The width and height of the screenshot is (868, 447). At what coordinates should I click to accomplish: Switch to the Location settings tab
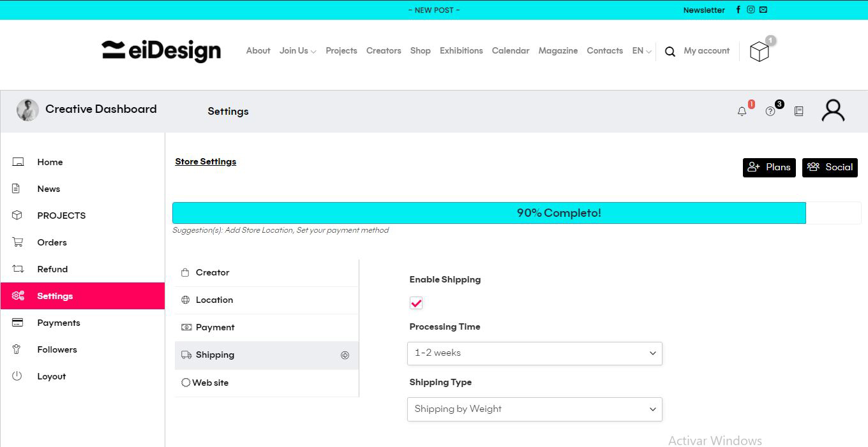(214, 300)
